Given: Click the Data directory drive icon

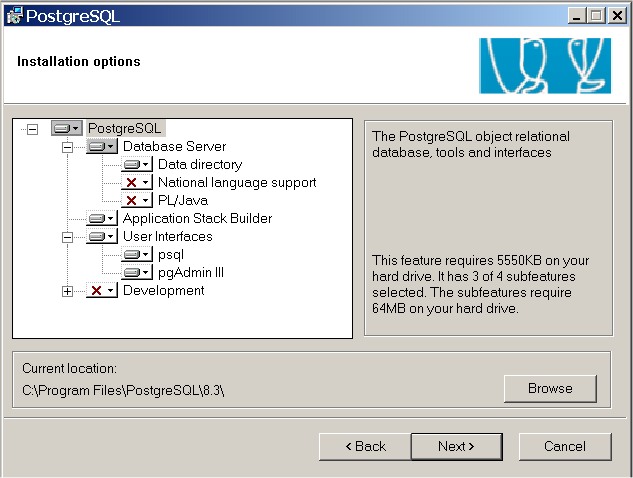Looking at the screenshot, I should click(x=137, y=164).
